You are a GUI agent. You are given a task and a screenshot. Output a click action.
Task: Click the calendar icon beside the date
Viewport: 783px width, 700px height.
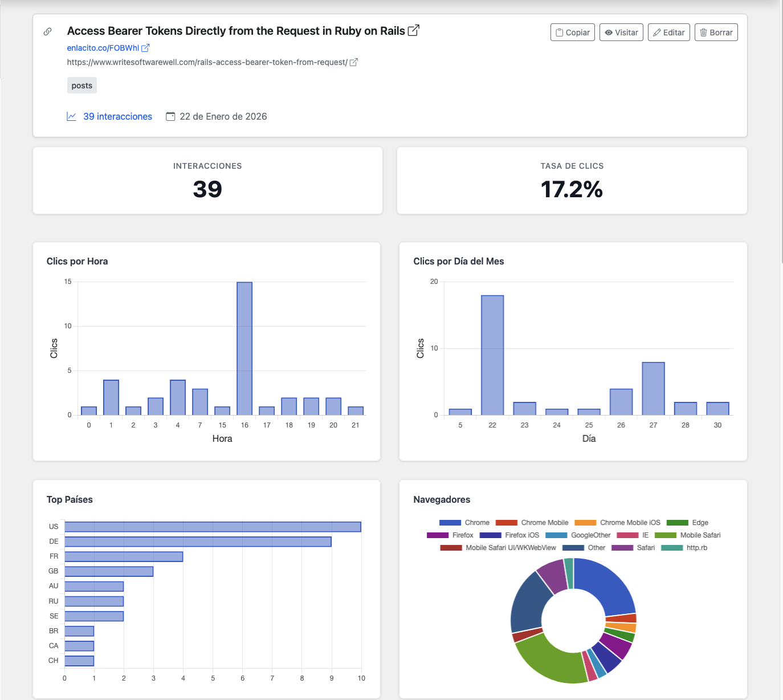point(170,116)
